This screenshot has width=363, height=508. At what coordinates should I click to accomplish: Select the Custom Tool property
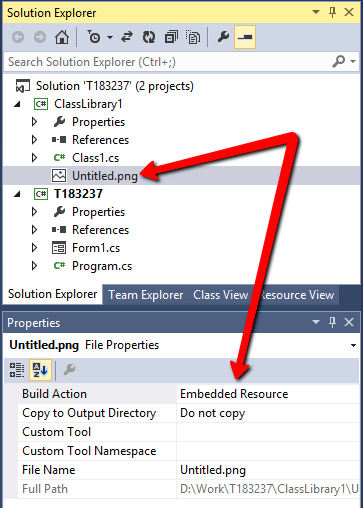click(56, 432)
